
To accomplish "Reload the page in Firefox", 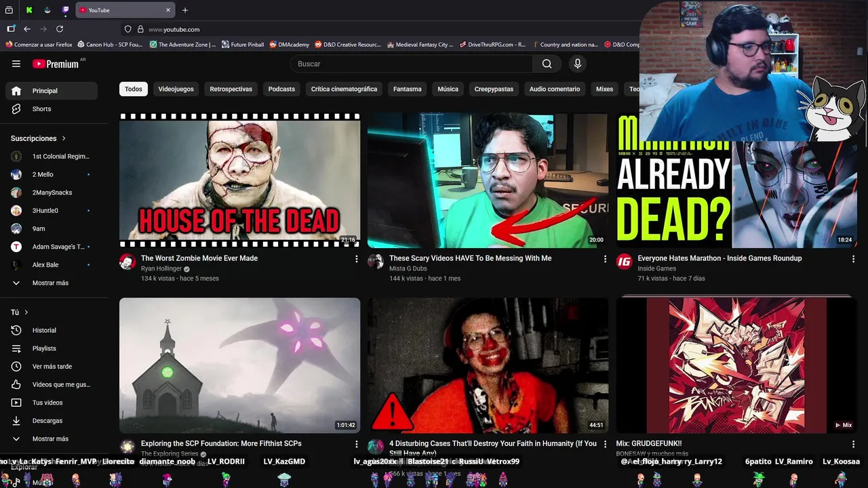I will pos(60,29).
